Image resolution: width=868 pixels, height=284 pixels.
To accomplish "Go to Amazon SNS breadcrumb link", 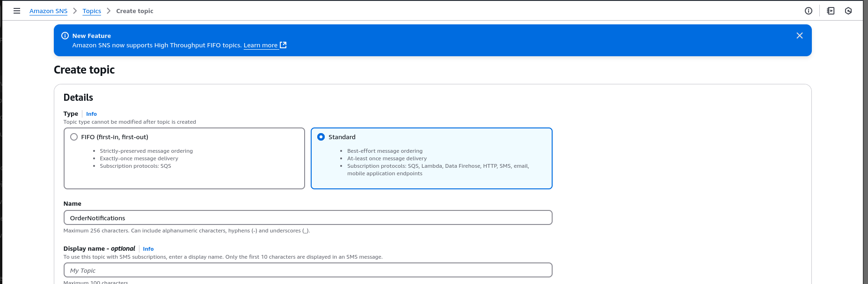I will 48,11.
